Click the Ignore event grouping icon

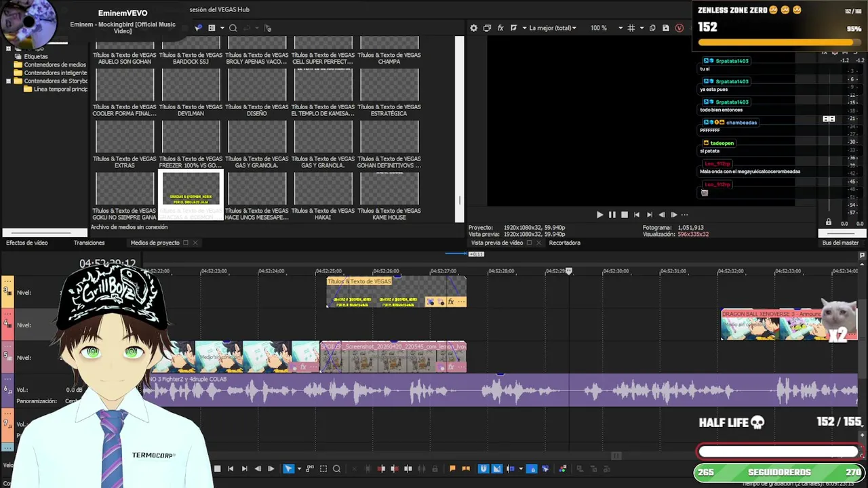(x=545, y=468)
